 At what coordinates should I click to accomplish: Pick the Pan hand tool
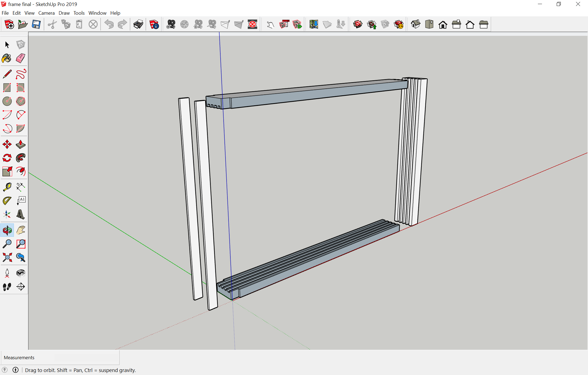pyautogui.click(x=21, y=230)
